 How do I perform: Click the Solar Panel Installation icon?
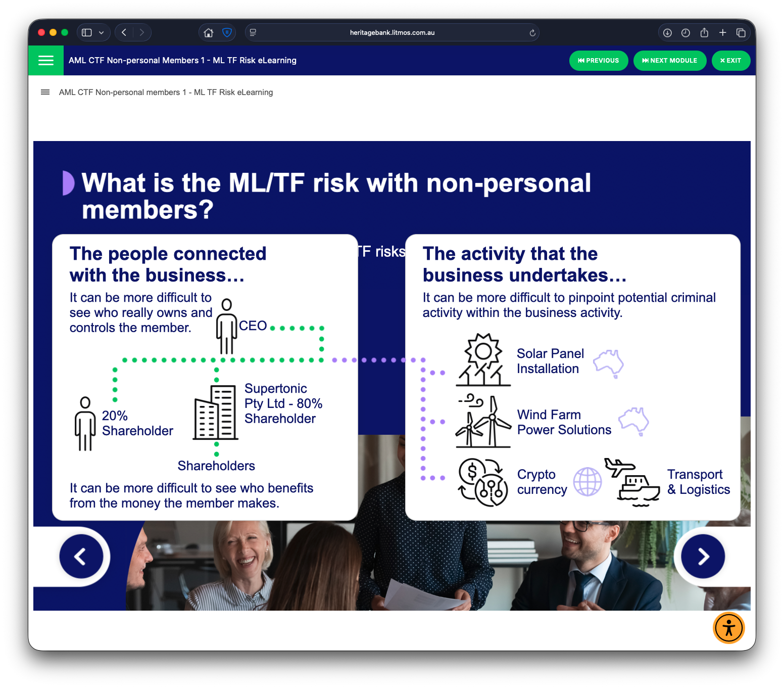(483, 359)
